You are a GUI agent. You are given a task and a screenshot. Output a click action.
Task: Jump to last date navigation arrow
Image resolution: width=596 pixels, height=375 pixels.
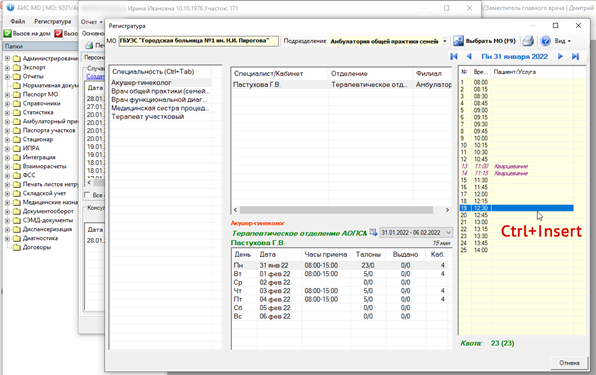point(575,56)
